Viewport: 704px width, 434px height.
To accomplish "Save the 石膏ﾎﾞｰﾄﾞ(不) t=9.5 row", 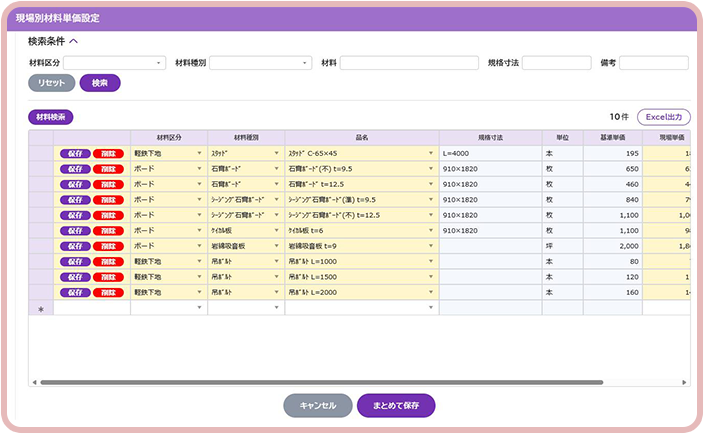I will 75,169.
